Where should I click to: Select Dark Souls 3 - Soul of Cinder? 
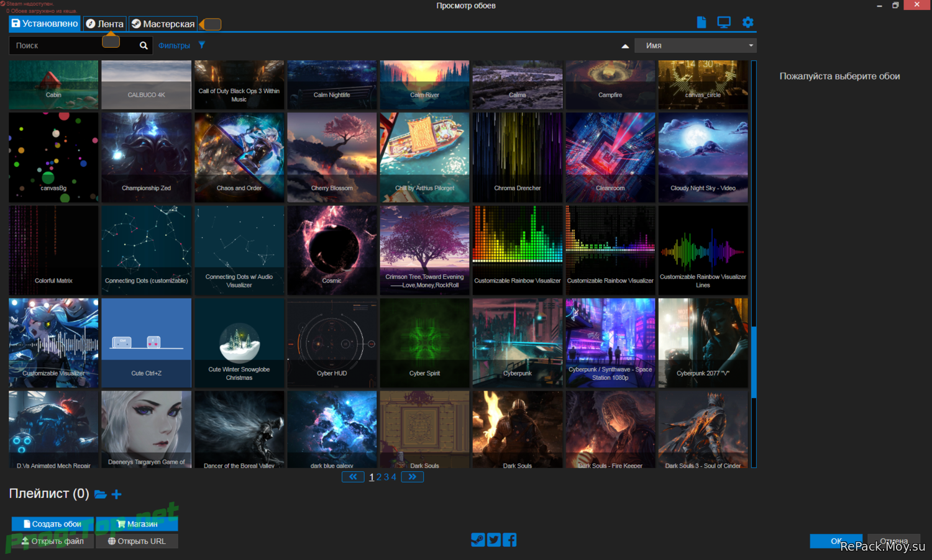[x=703, y=429]
